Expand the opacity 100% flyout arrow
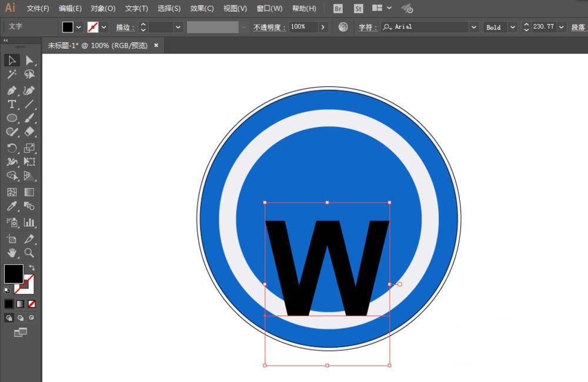This screenshot has width=588, height=382. point(323,27)
